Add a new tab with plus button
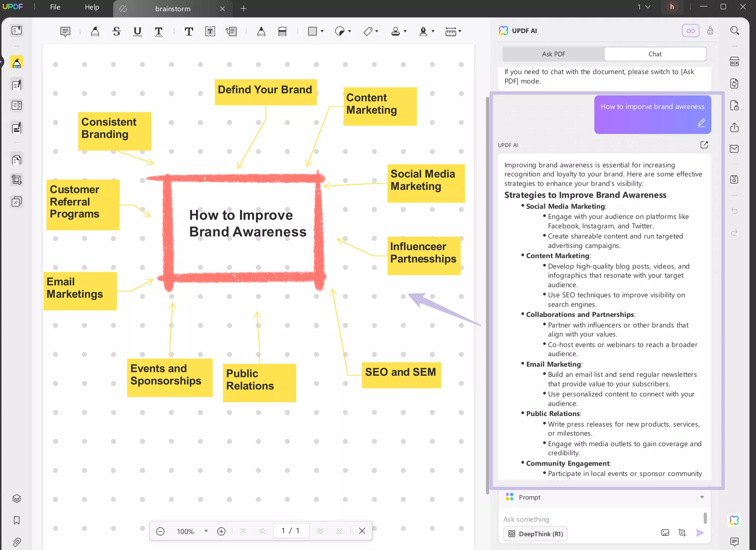Viewport: 756px width, 550px height. [x=244, y=8]
